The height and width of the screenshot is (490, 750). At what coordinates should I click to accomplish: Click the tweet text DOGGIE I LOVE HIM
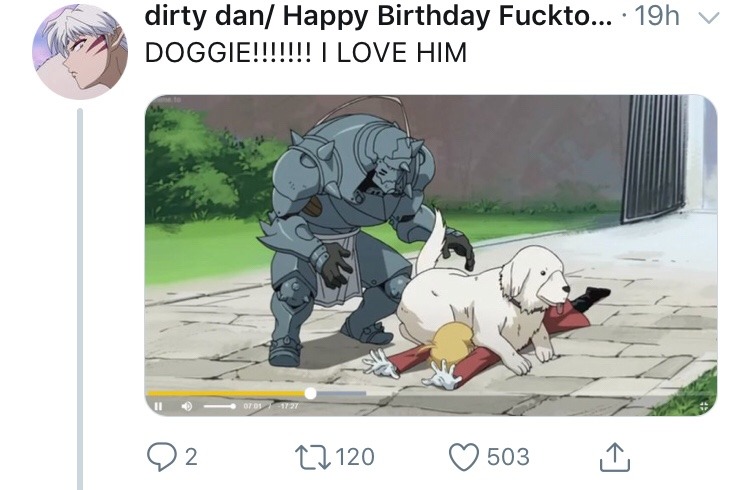coord(306,52)
